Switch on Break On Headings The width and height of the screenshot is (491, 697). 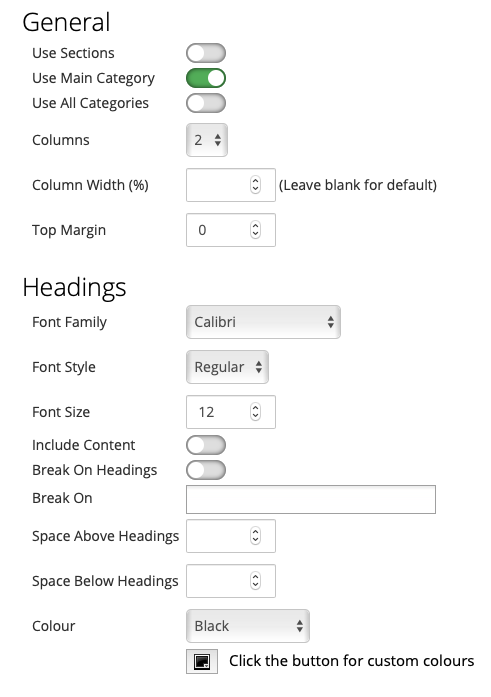click(206, 470)
